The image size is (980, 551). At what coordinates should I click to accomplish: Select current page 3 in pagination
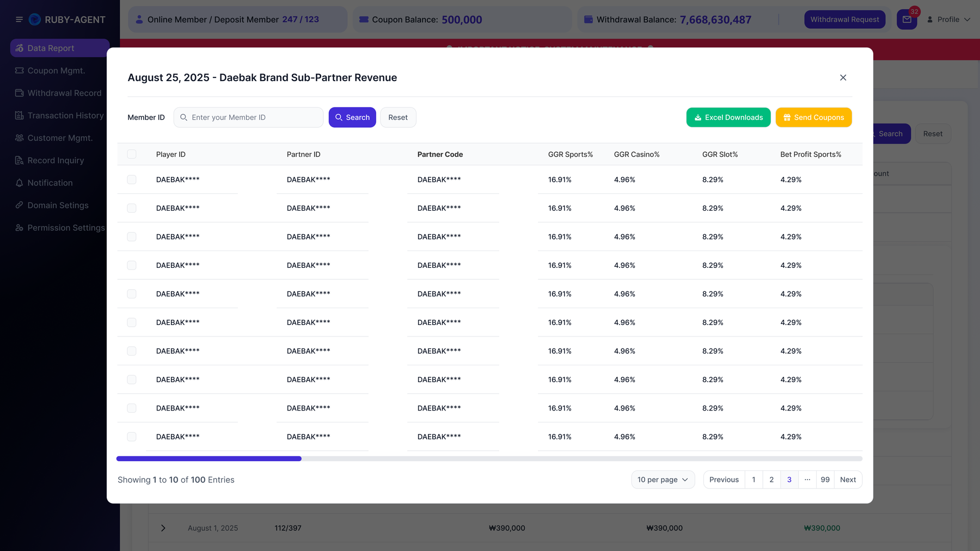point(789,480)
